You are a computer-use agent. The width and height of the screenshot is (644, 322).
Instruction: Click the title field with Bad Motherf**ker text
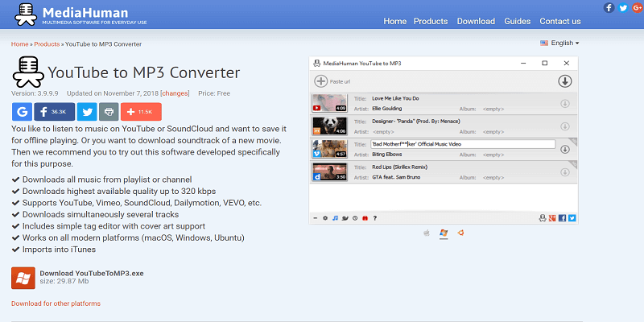[463, 144]
